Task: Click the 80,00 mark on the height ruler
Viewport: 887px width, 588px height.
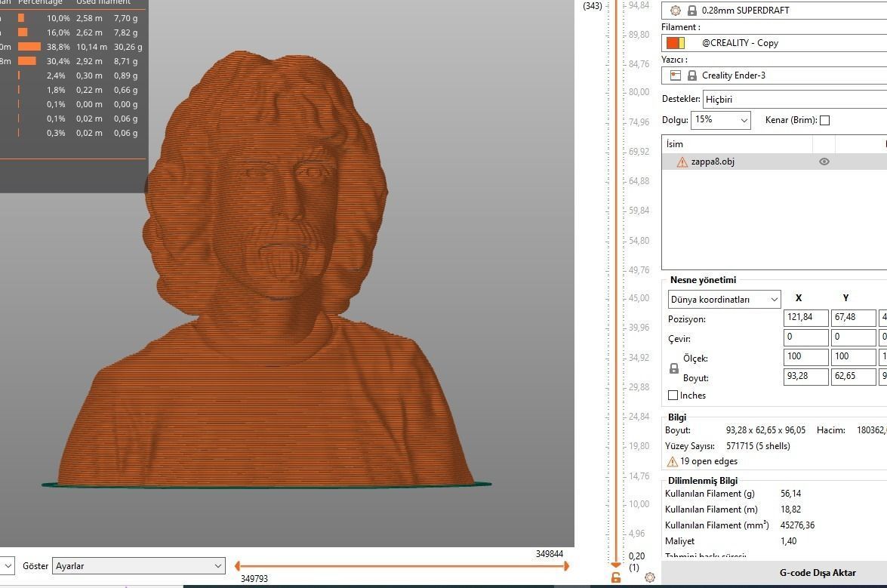Action: click(x=639, y=91)
